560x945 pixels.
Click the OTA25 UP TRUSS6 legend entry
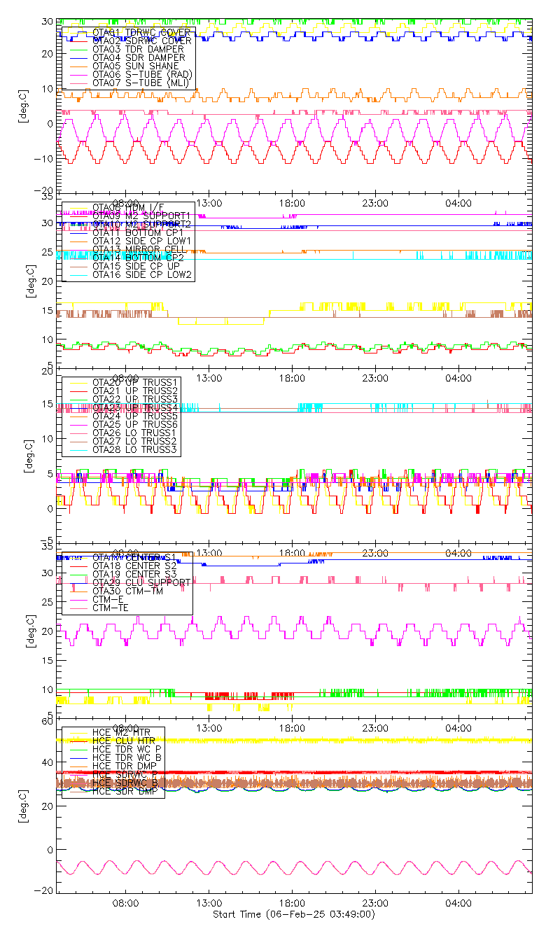coord(135,423)
